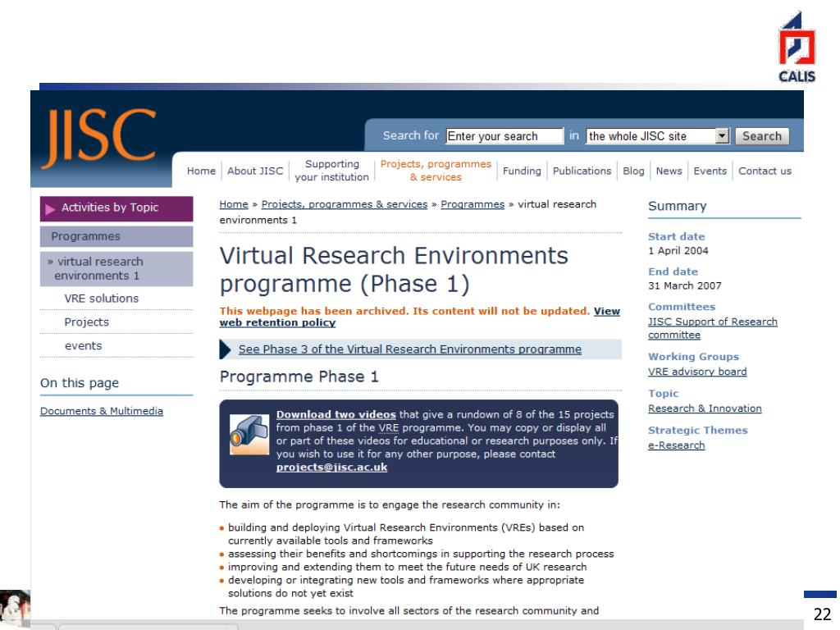The width and height of the screenshot is (840, 630).
Task: Click Projects, programmes & services breadcrumb
Action: pyautogui.click(x=345, y=204)
